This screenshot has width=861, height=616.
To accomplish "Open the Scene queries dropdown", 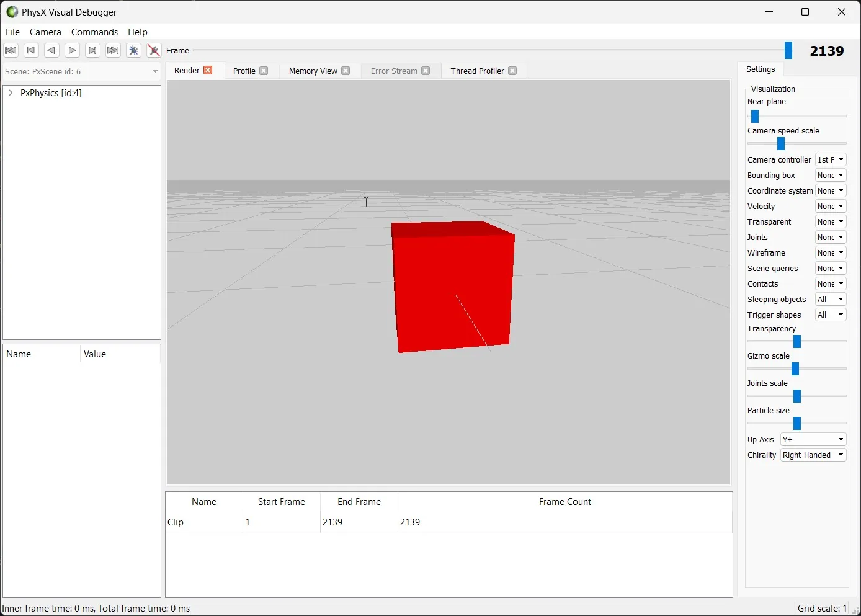I will click(x=831, y=269).
